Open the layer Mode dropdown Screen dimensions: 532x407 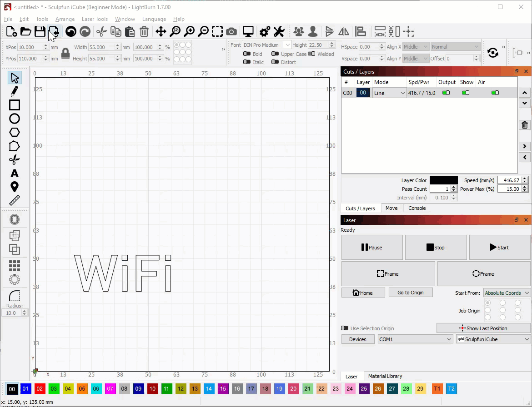point(389,93)
